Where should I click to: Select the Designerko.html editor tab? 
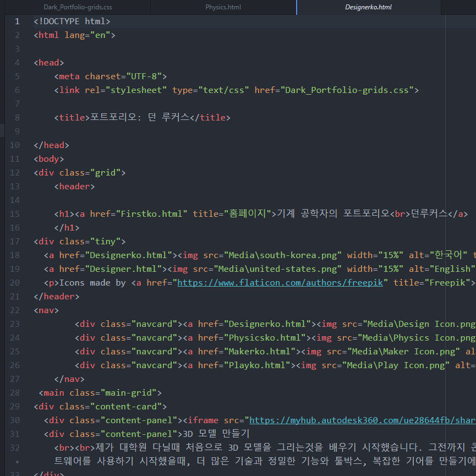pyautogui.click(x=368, y=7)
